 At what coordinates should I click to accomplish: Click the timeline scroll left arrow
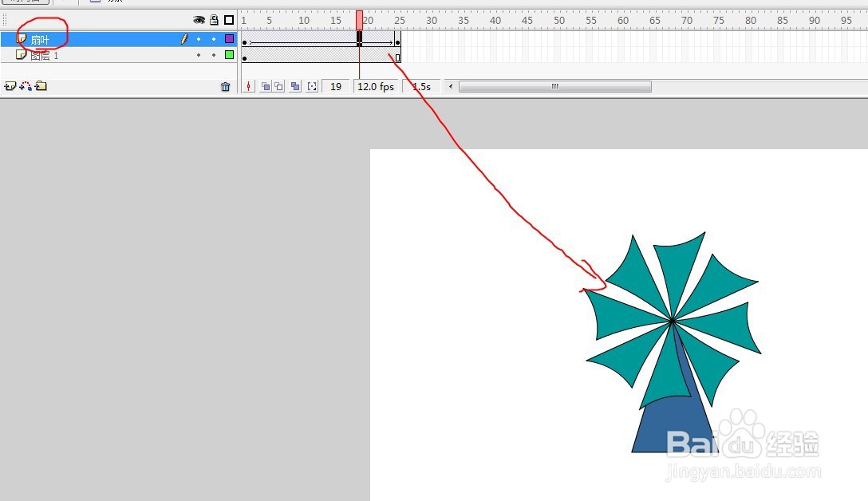tap(451, 86)
